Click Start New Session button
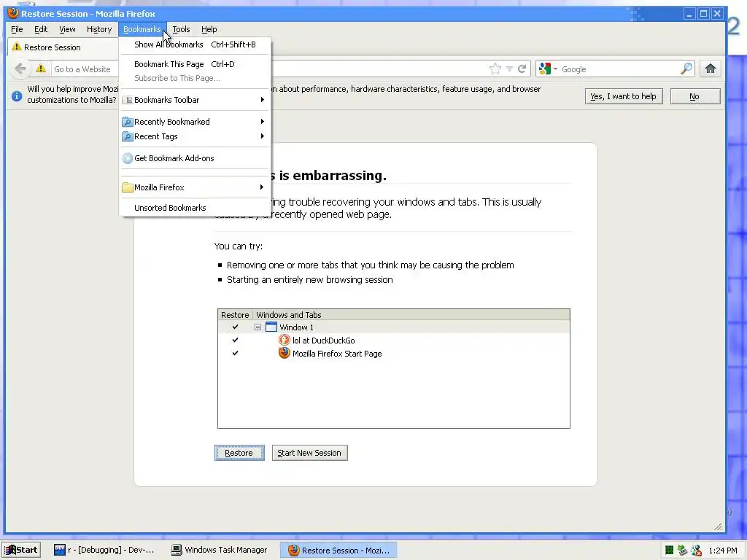The height and width of the screenshot is (560, 747). (x=309, y=453)
